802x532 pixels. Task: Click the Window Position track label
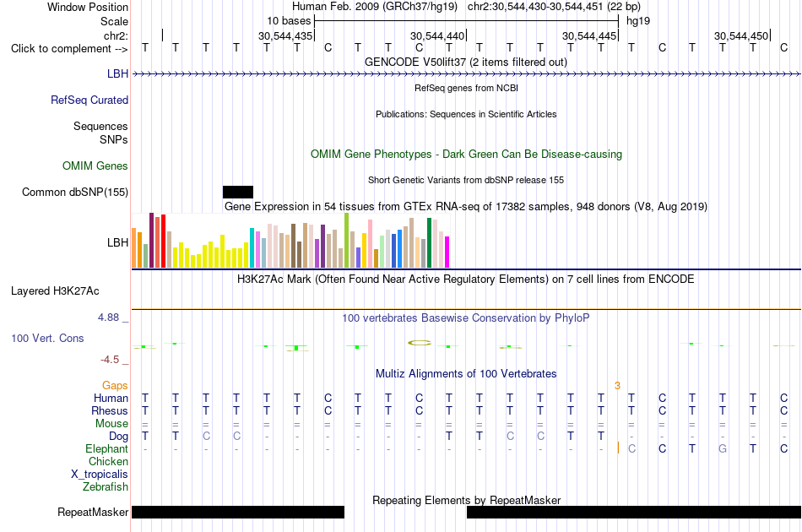88,7
